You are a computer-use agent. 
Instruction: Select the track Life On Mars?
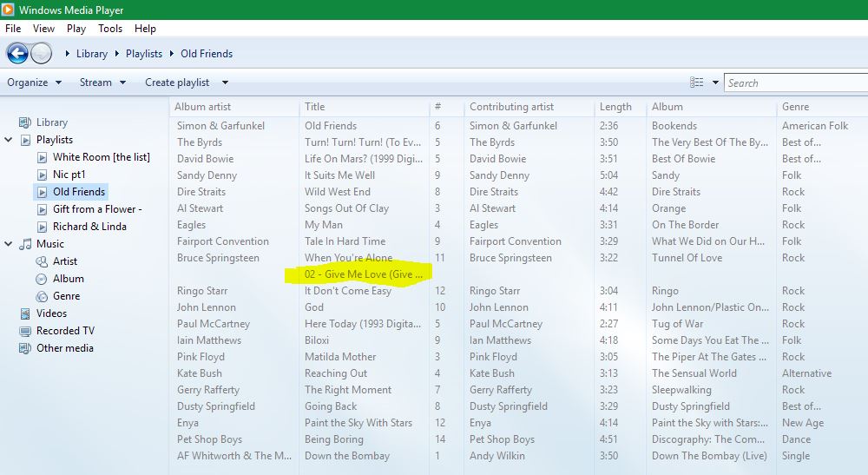pyautogui.click(x=363, y=158)
